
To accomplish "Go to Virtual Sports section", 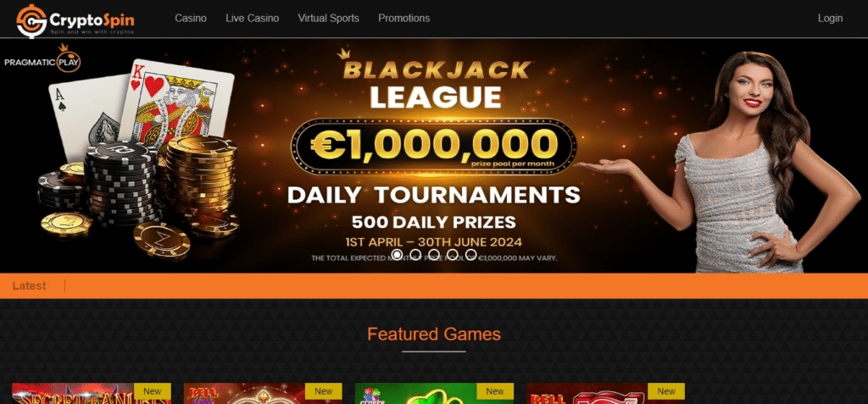I will (x=328, y=19).
